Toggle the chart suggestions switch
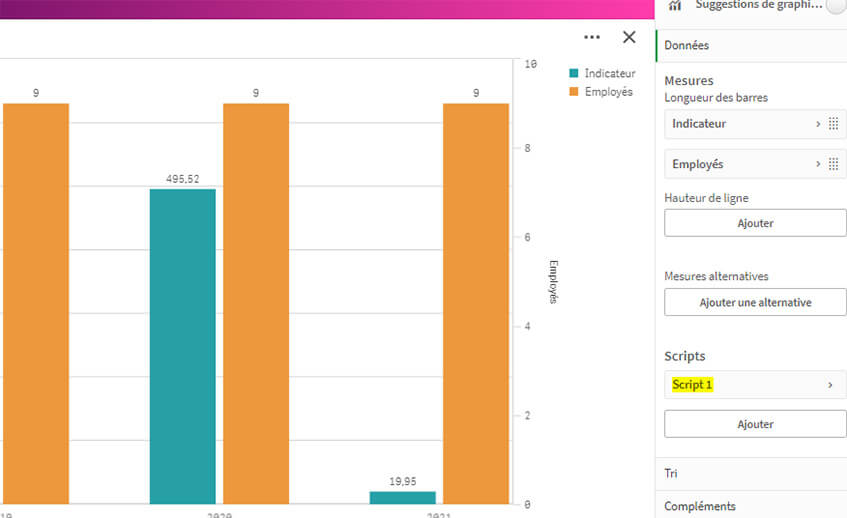This screenshot has height=518, width=847. (x=837, y=5)
